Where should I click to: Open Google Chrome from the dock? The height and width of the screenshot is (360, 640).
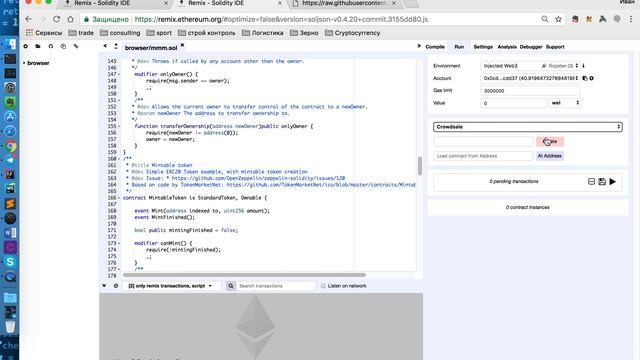10,146
